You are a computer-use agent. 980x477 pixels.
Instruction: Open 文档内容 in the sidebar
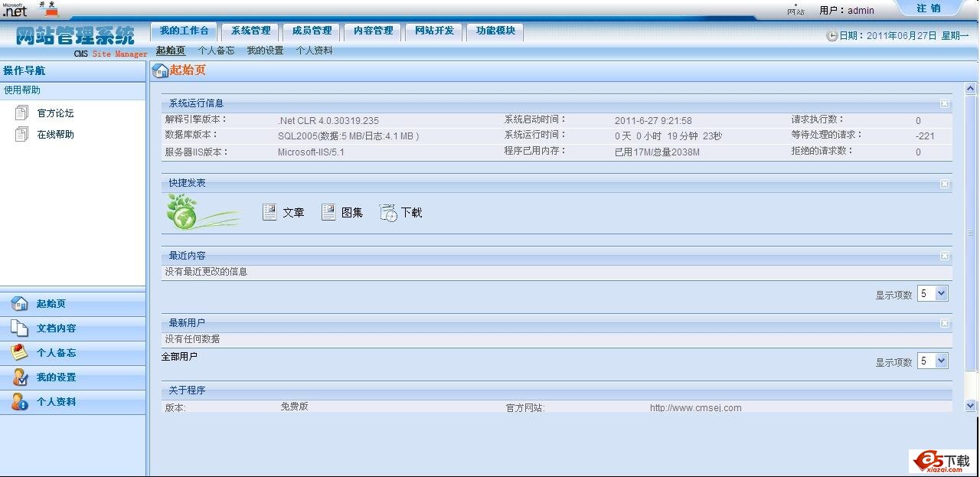coord(56,328)
